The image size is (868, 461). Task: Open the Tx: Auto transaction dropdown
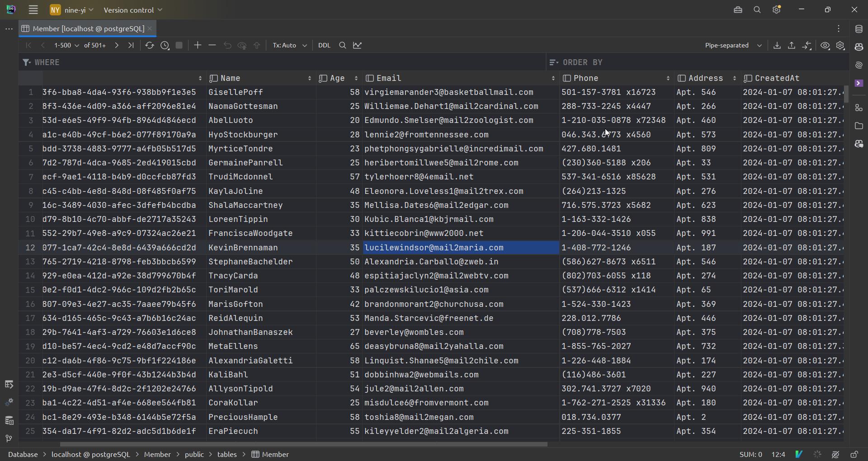click(289, 45)
